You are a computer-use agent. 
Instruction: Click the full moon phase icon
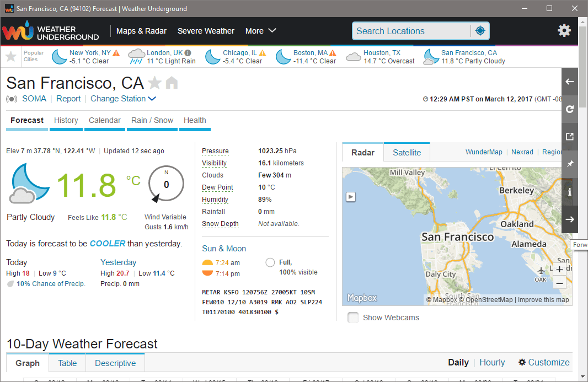270,262
